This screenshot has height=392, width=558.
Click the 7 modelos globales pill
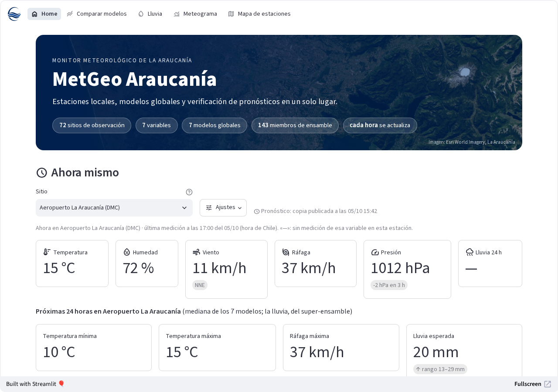(214, 125)
